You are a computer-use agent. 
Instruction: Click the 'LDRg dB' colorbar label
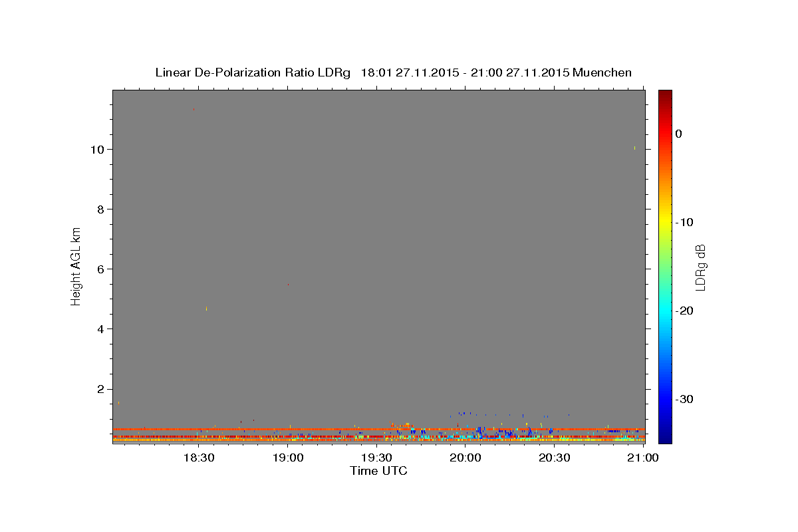[x=700, y=267]
